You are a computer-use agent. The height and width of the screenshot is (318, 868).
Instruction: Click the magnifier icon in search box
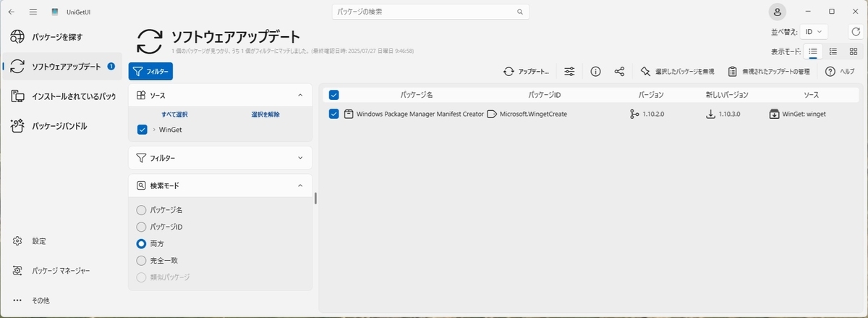pyautogui.click(x=519, y=12)
